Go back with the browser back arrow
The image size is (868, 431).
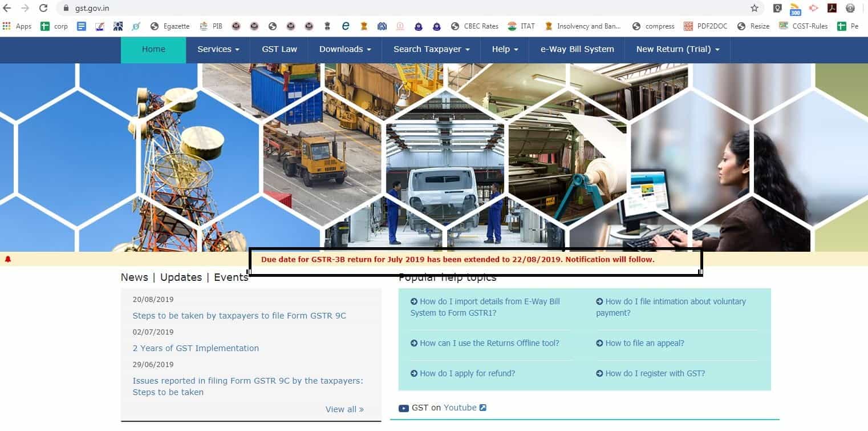[x=7, y=8]
